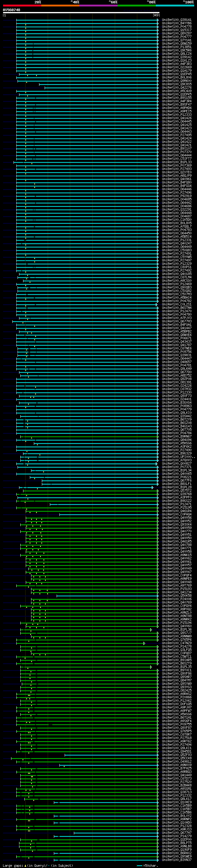197x868 pixels.
Task: Click the purple ~60% identity color segment
Action: coord(99,6)
